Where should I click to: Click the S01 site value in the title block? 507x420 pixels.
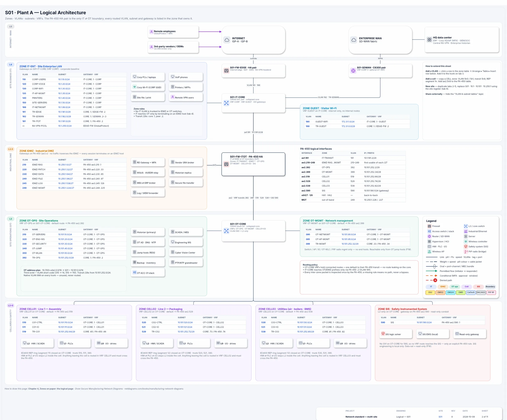(x=440, y=417)
